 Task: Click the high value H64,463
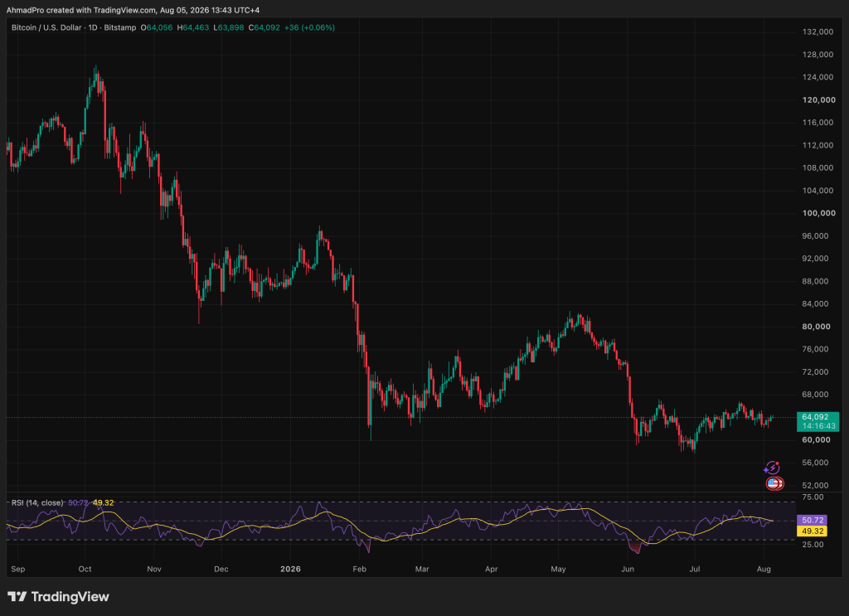coord(192,27)
